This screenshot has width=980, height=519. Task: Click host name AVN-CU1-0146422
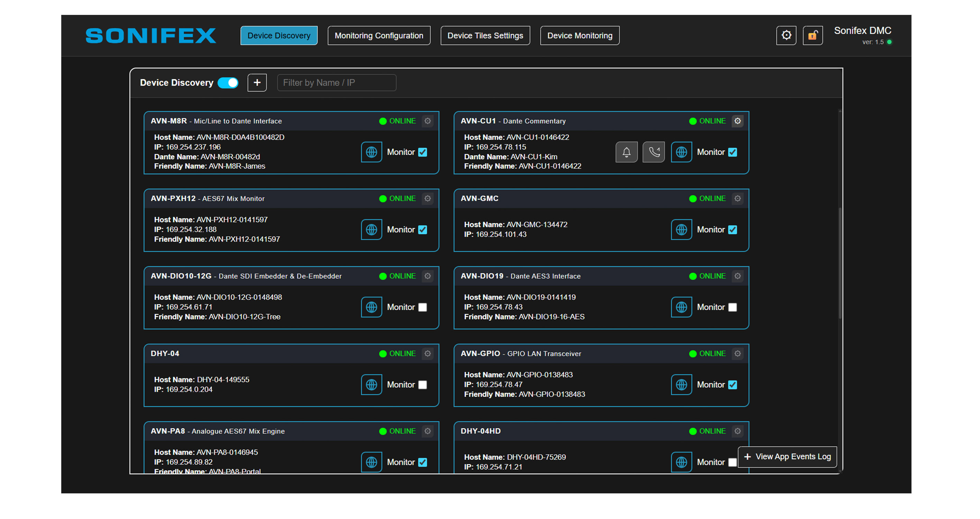538,137
